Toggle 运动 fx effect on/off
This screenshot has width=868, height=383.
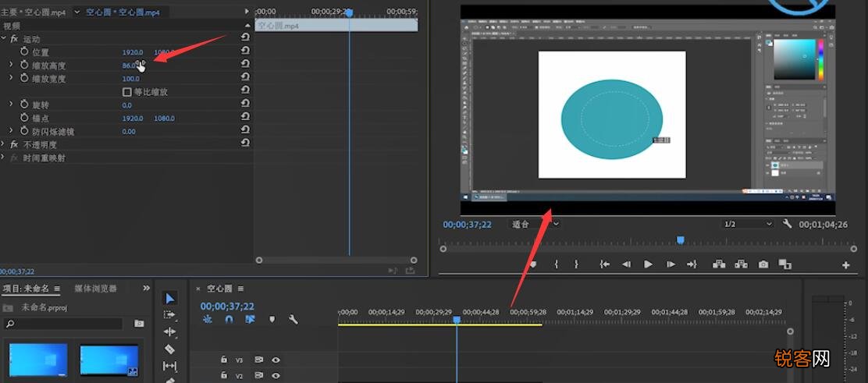pyautogui.click(x=14, y=39)
